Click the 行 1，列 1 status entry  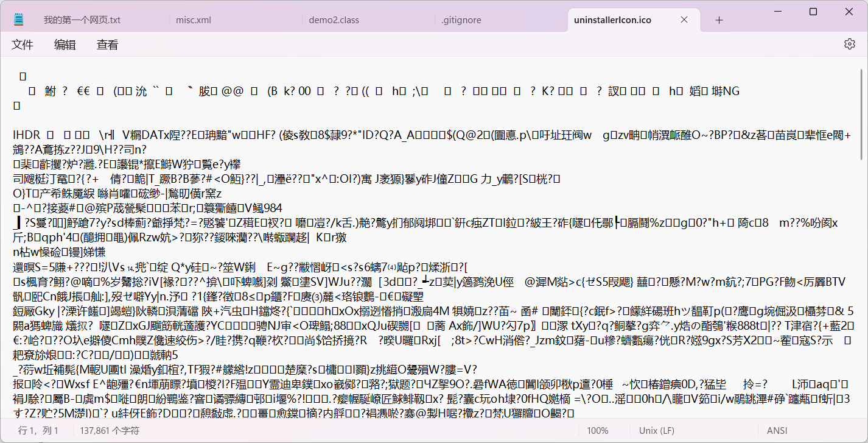(x=39, y=431)
